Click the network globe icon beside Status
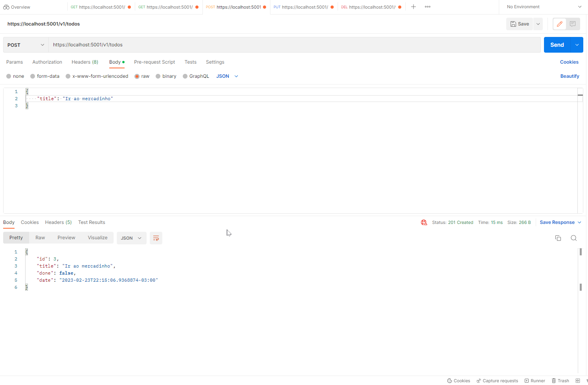Image resolution: width=588 pixels, height=385 pixels. tap(424, 222)
